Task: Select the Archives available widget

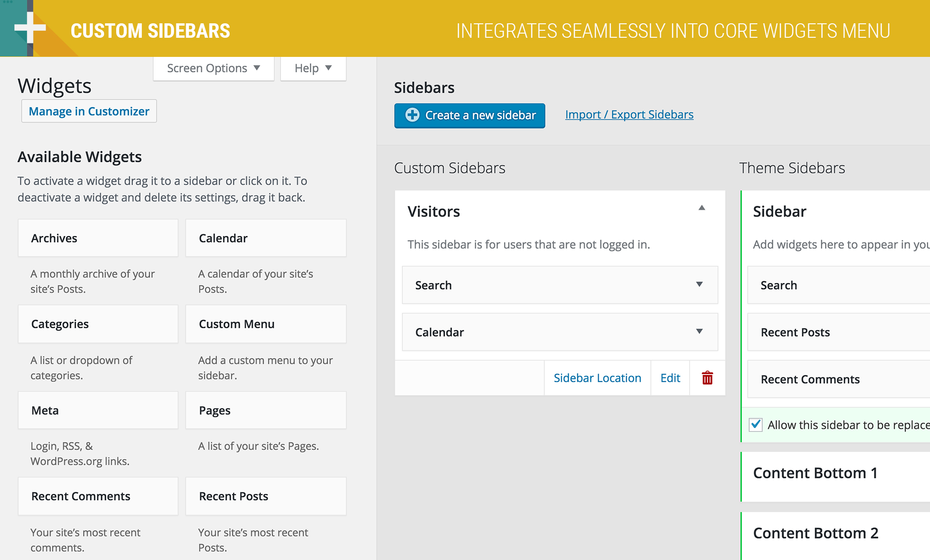Action: [98, 238]
